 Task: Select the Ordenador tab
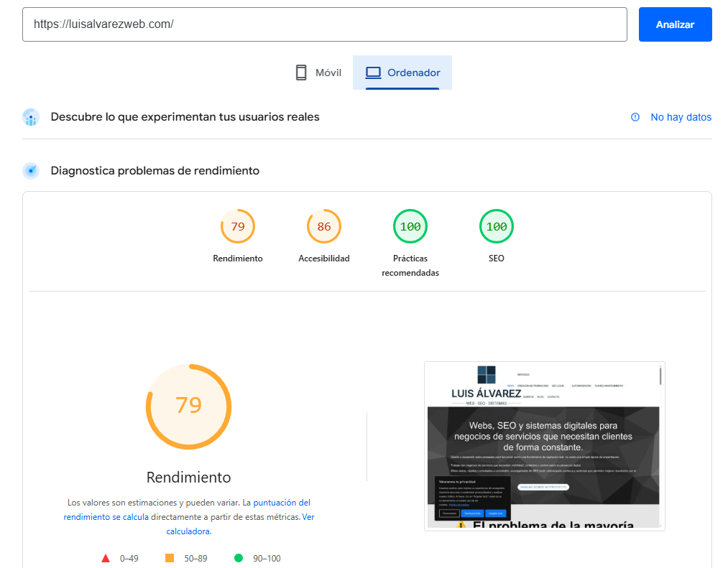(402, 73)
